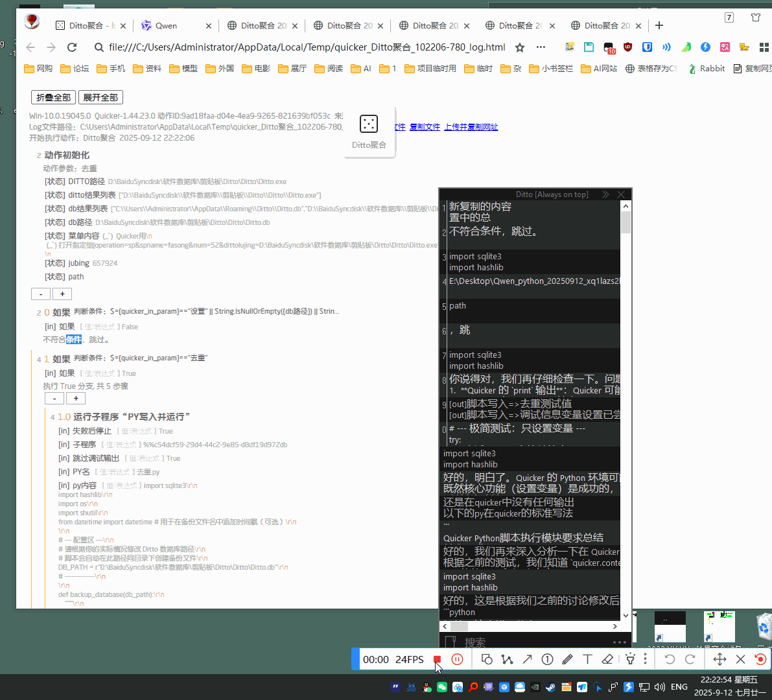Viewport: 772px width, 700px height.
Task: Open the Bitwarden shield extension
Action: pyautogui.click(x=648, y=47)
